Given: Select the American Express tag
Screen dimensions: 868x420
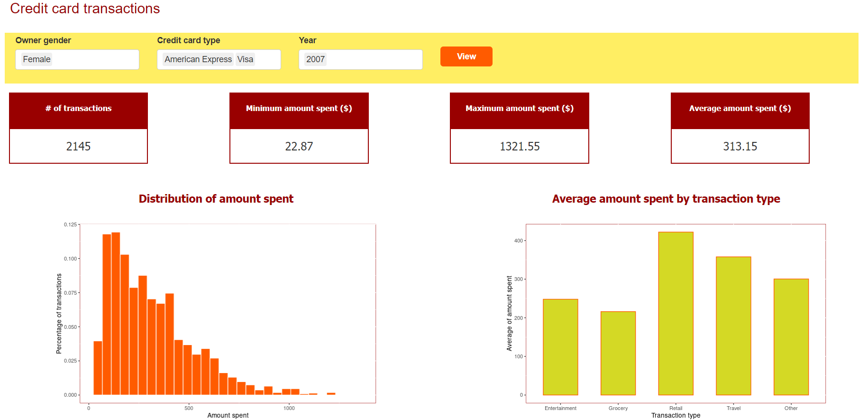Looking at the screenshot, I should point(198,59).
